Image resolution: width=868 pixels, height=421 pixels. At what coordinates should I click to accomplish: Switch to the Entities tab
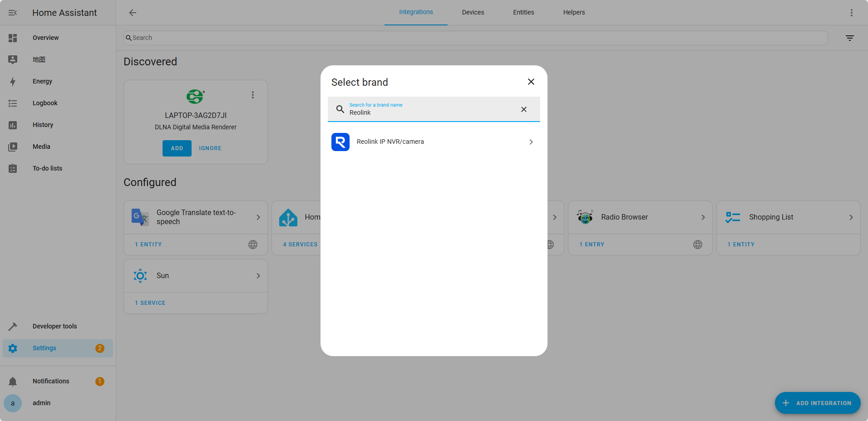pyautogui.click(x=523, y=12)
